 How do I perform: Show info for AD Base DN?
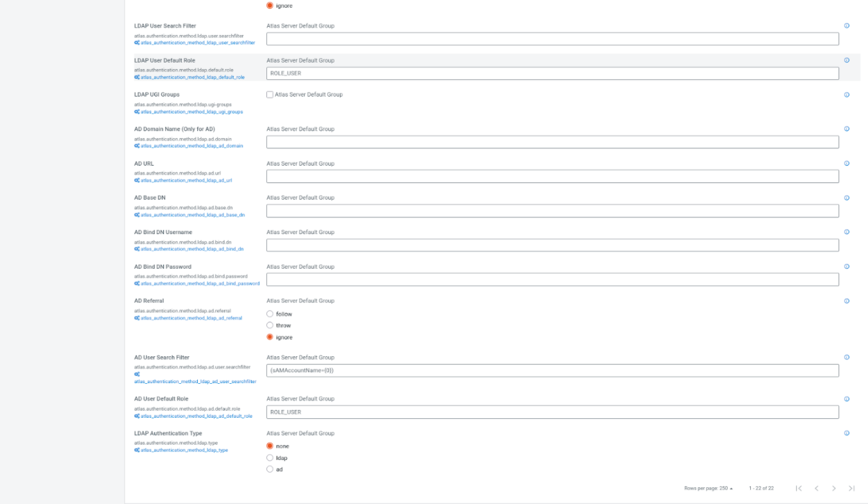[x=846, y=198]
